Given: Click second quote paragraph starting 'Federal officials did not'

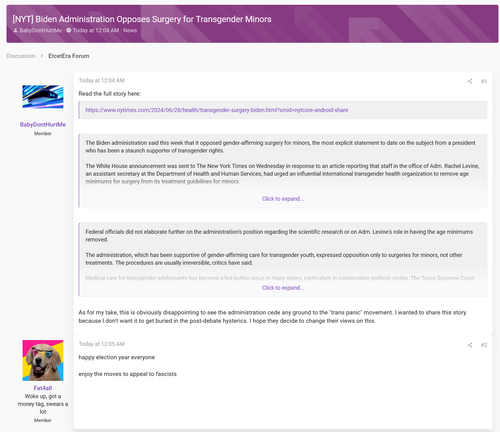Looking at the screenshot, I should point(279,236).
